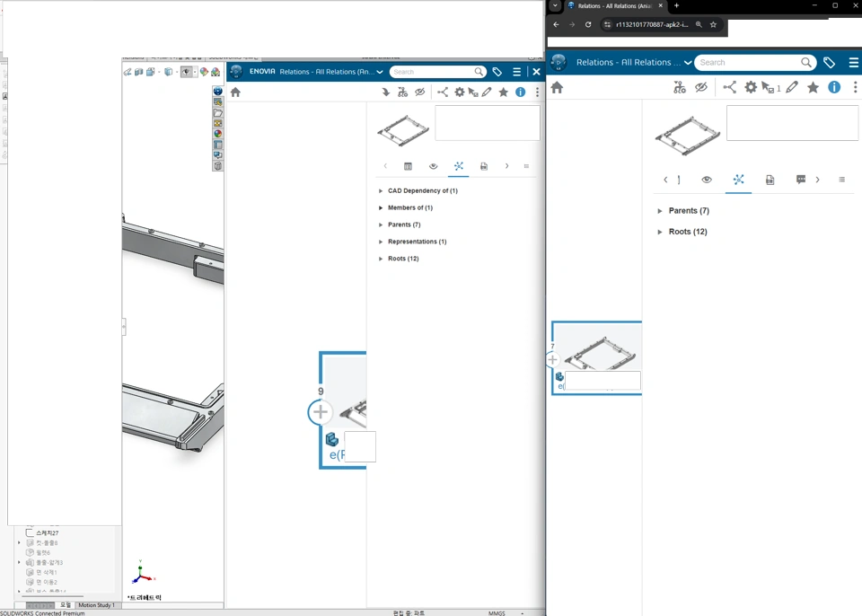Click the blue part icon on ENOVIA graph node
Image resolution: width=862 pixels, height=616 pixels.
(x=332, y=439)
